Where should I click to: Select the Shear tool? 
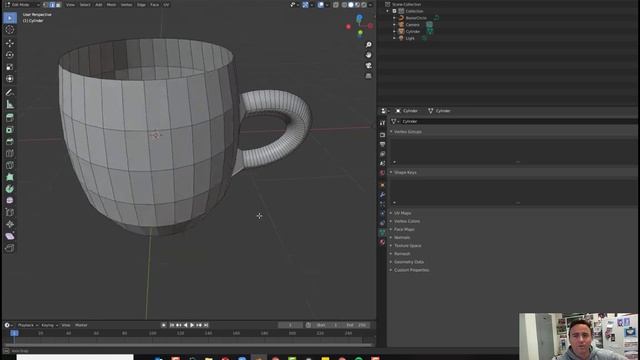pyautogui.click(x=10, y=236)
